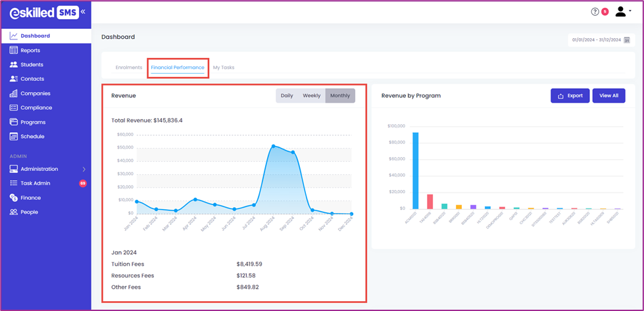Screen dimensions: 644x311
Task: Click the Schedule icon in sidebar
Action: coord(14,136)
